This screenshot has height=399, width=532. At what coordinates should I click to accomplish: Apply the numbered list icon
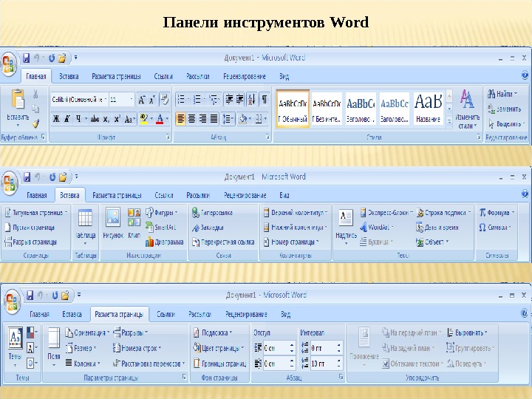(x=197, y=100)
